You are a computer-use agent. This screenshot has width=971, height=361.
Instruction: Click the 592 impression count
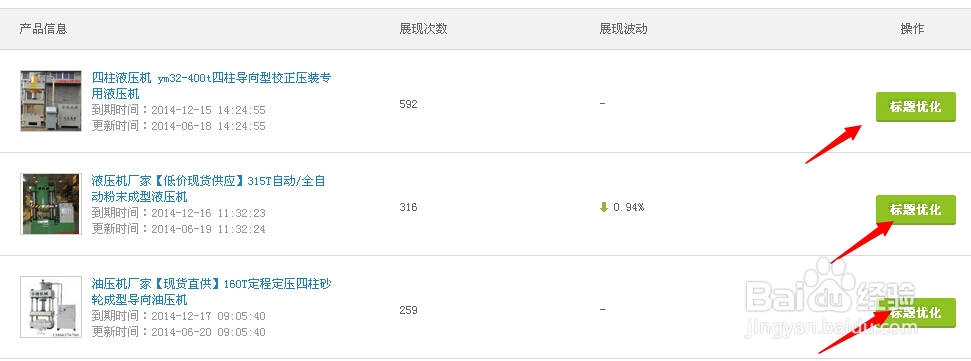tap(408, 104)
